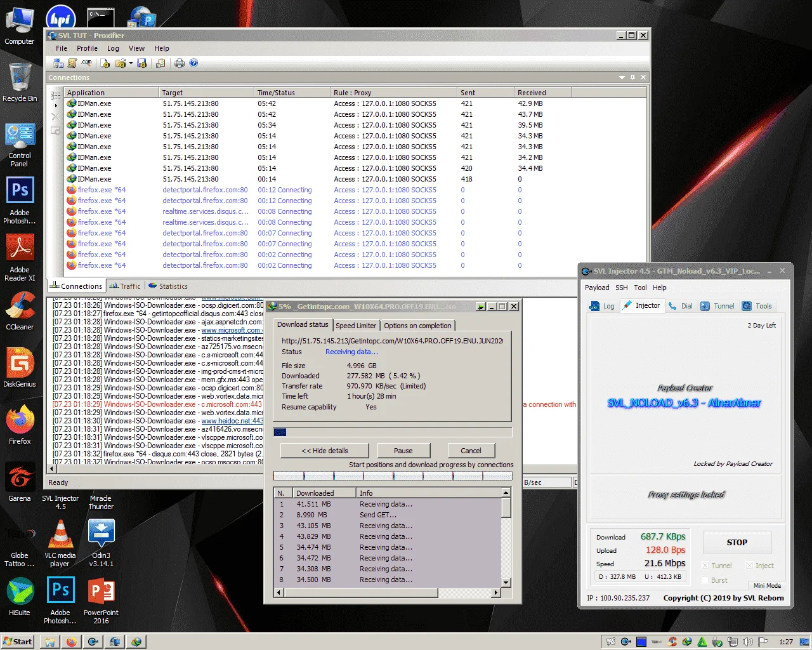Screen dimensions: 812x650
Task: Select Adobe Reader XI desktop icon
Action: (x=20, y=258)
